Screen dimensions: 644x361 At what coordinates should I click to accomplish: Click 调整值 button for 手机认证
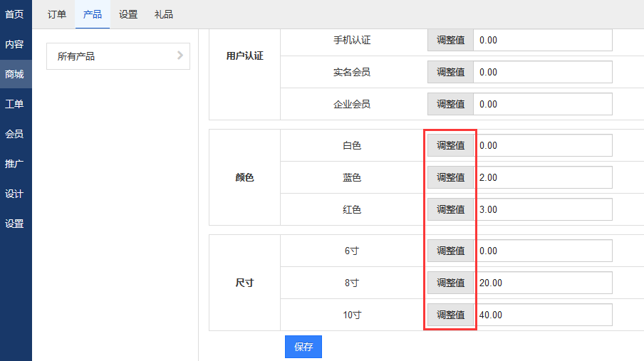(450, 41)
